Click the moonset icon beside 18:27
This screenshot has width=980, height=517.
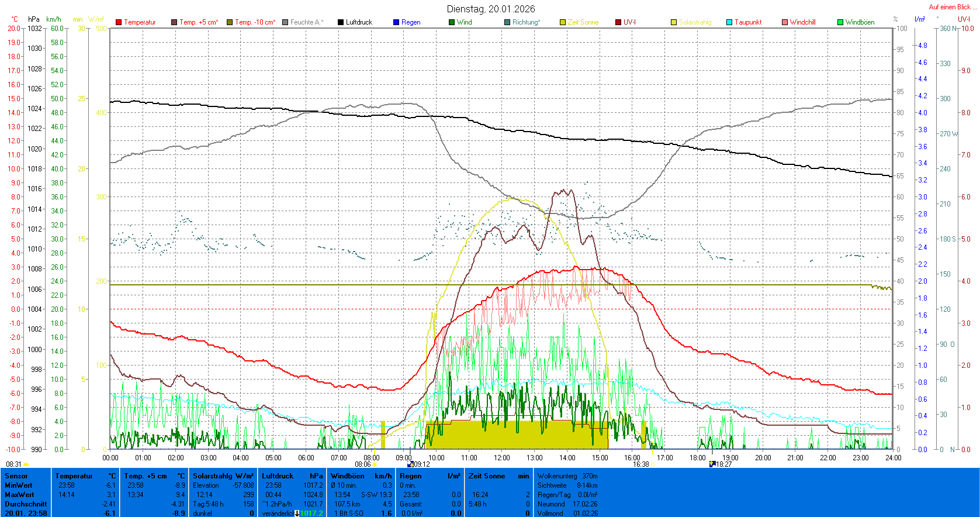coord(712,464)
